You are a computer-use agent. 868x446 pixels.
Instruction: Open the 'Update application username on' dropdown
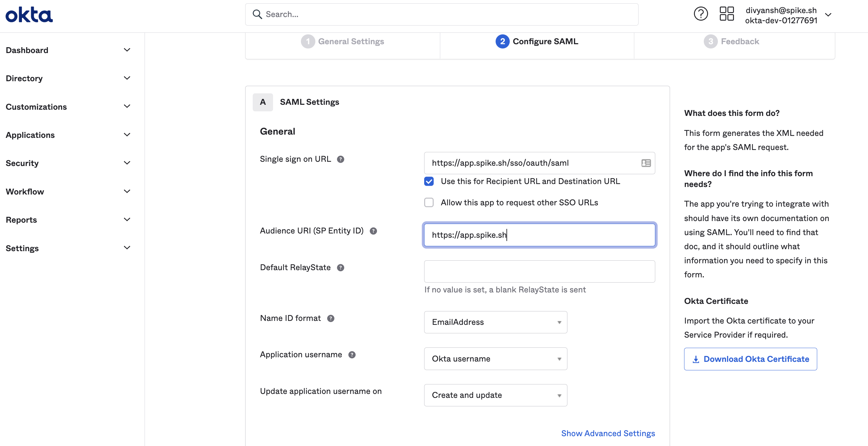(x=495, y=395)
